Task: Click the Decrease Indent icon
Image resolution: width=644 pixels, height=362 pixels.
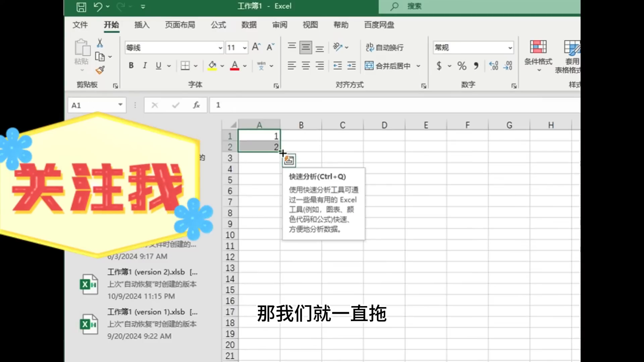Action: point(337,66)
